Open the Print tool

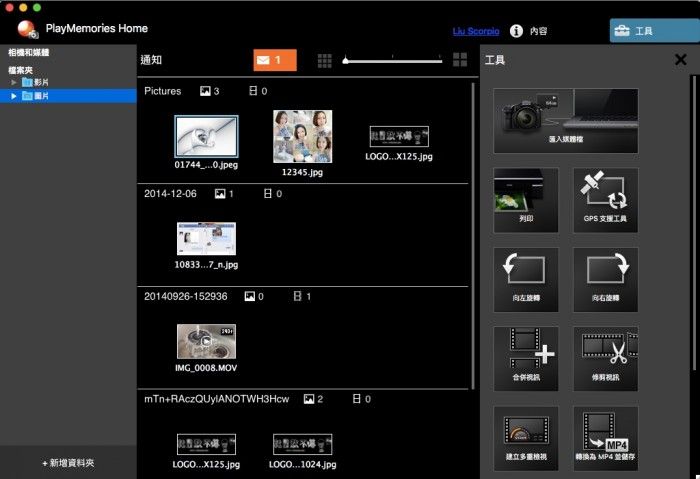(x=526, y=200)
